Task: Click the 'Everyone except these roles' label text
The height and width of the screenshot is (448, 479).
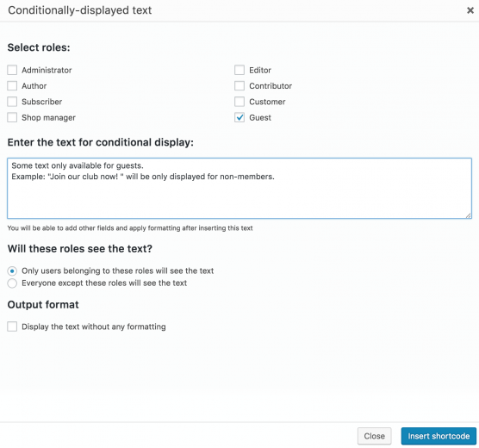Action: [104, 283]
